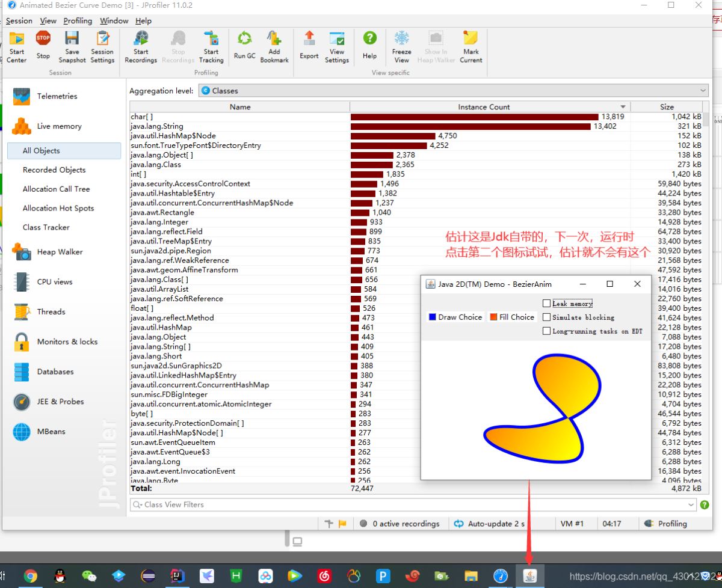Expand the Class View Filters dropdown
This screenshot has height=588, width=722.
tap(691, 505)
